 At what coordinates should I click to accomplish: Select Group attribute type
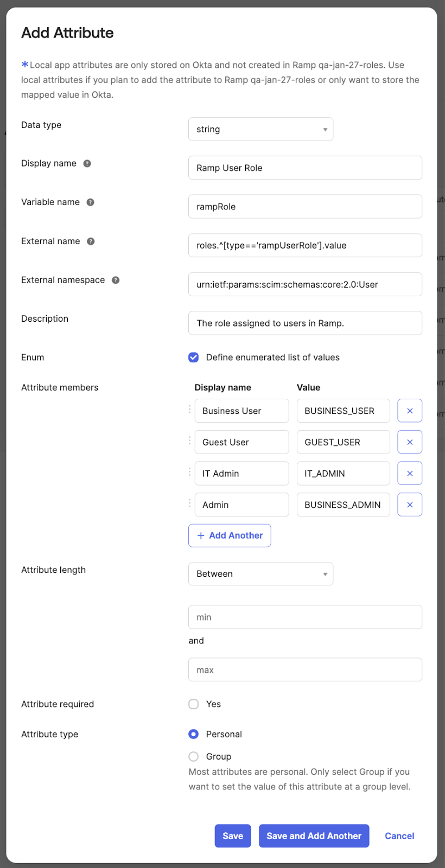point(193,756)
